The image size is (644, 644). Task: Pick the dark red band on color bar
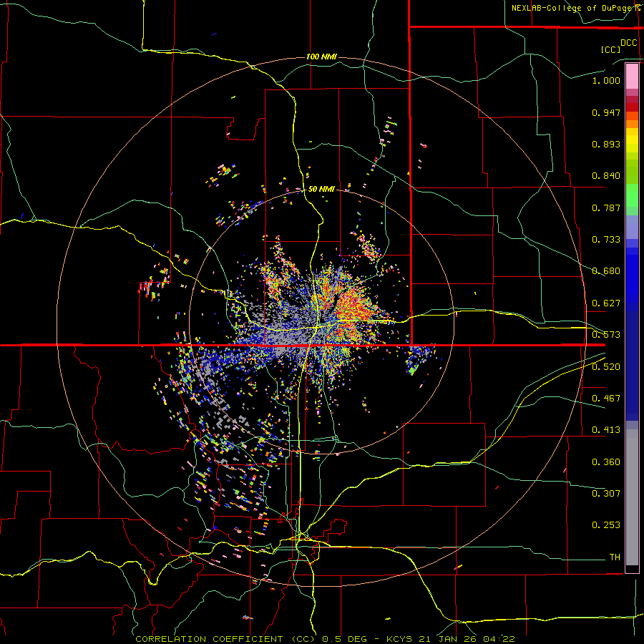tap(632, 107)
